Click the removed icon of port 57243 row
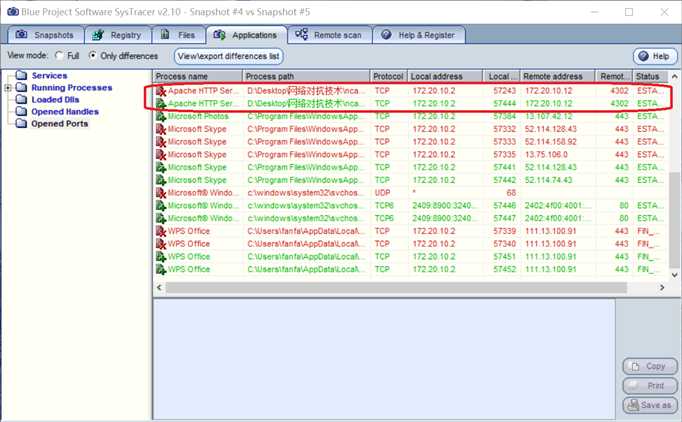Image resolution: width=682 pixels, height=422 pixels. tap(161, 91)
